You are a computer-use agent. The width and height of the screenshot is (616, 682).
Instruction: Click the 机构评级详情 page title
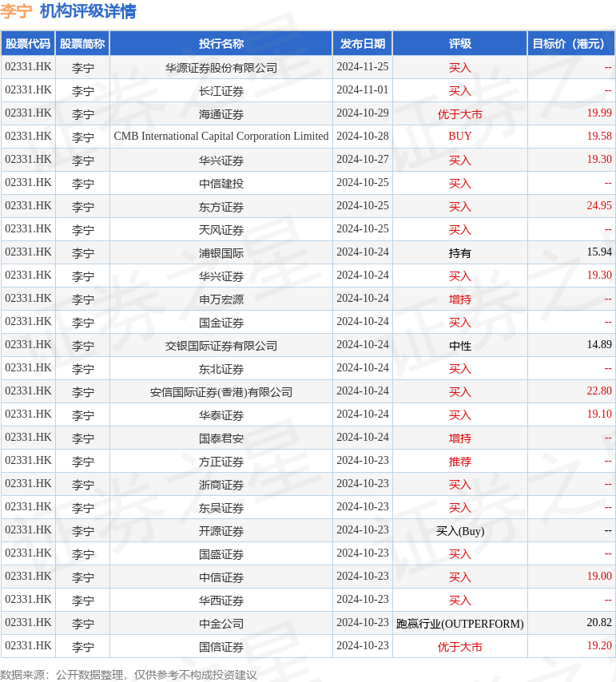tap(88, 11)
